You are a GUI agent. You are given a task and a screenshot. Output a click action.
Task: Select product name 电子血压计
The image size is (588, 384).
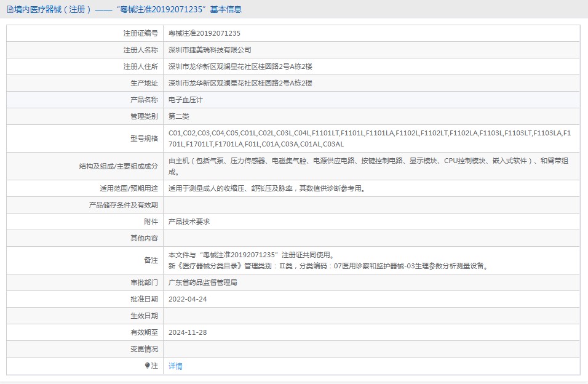[186, 100]
